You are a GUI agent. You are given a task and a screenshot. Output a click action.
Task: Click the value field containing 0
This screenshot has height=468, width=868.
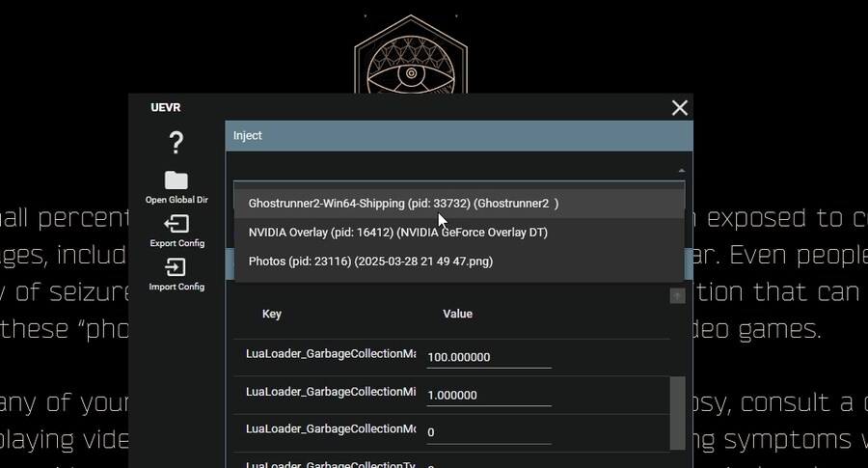pos(488,432)
